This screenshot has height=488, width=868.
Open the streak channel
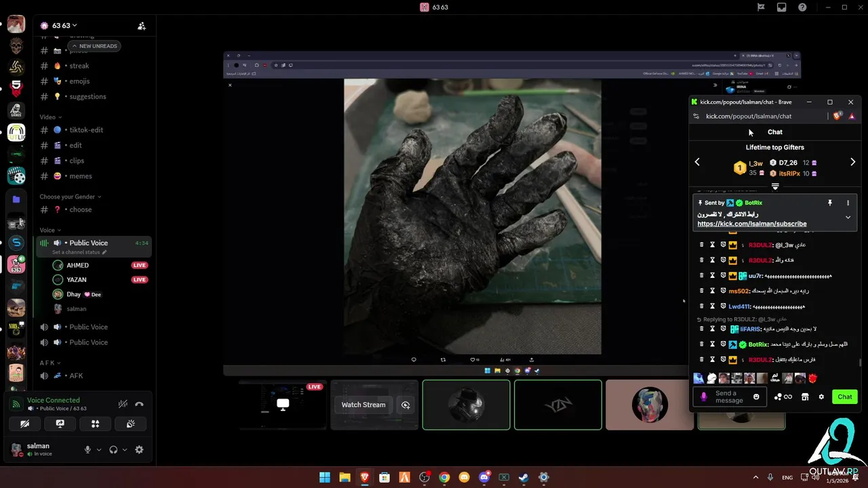[x=94, y=66]
